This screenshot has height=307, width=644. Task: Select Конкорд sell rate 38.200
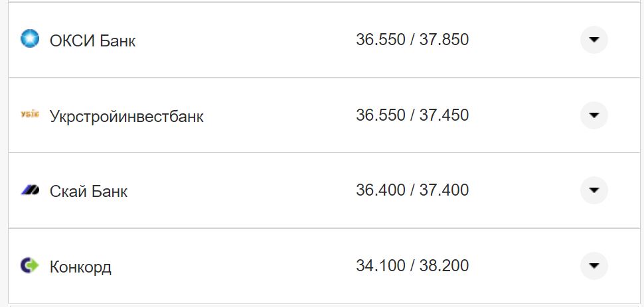444,266
